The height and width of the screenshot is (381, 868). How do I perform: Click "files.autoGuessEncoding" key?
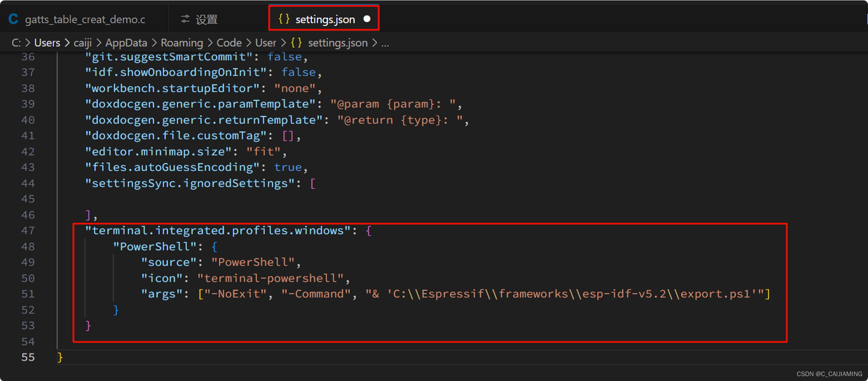pos(172,167)
